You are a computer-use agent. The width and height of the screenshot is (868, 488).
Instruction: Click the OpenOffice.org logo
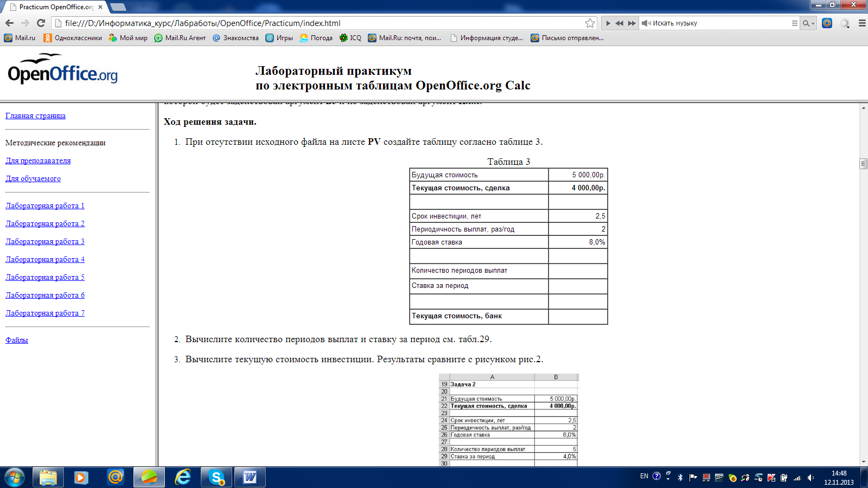[x=62, y=69]
